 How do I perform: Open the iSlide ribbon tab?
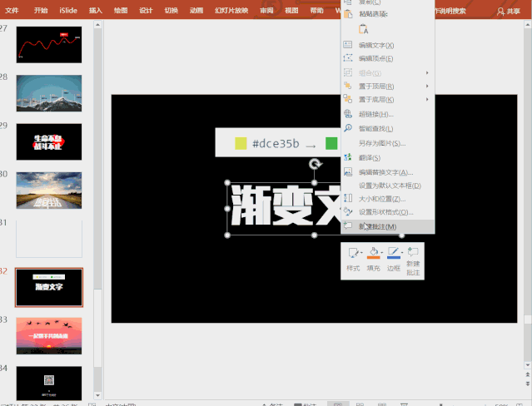pos(68,11)
